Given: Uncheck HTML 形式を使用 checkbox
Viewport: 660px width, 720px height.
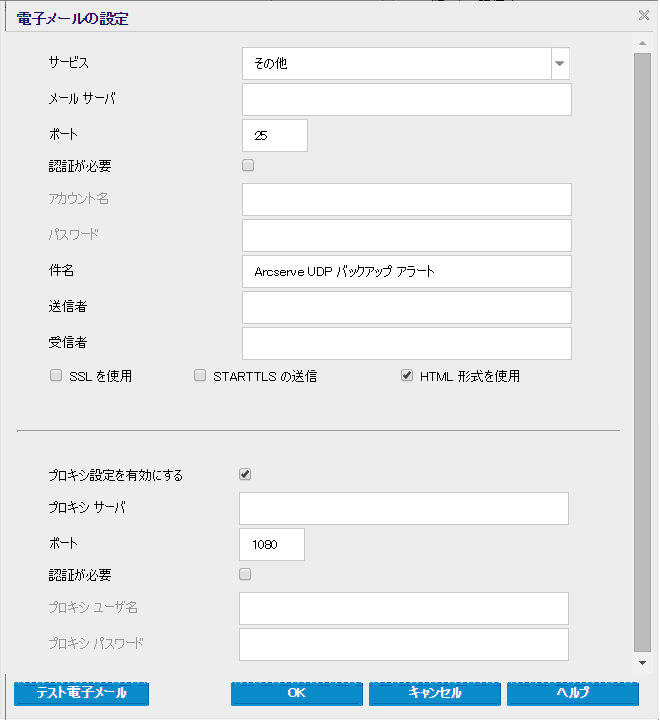Looking at the screenshot, I should click(407, 377).
